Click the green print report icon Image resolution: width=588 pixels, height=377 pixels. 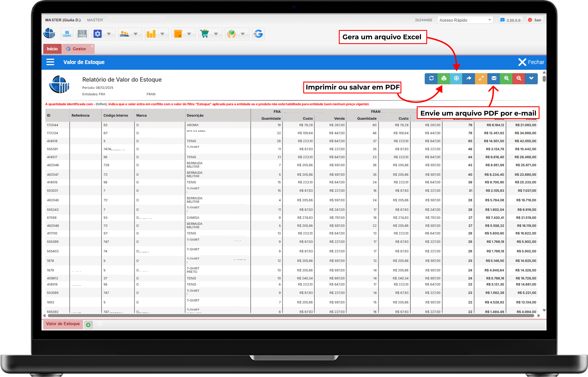tap(444, 79)
